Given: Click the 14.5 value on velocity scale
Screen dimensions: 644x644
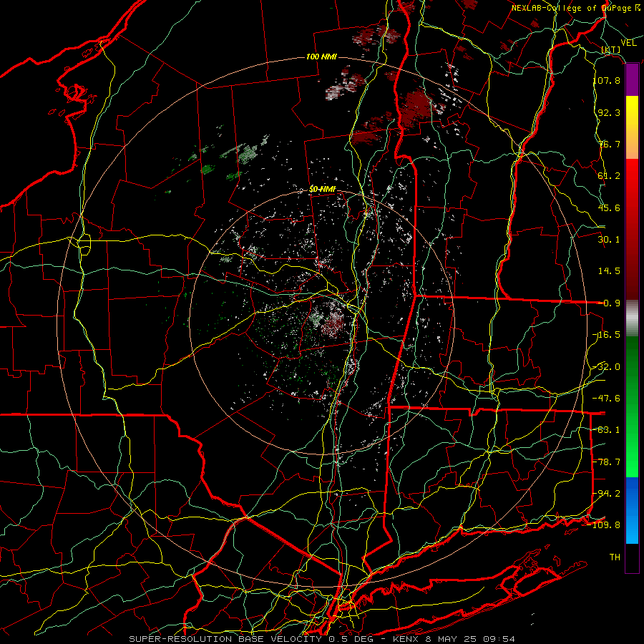Looking at the screenshot, I should (609, 271).
